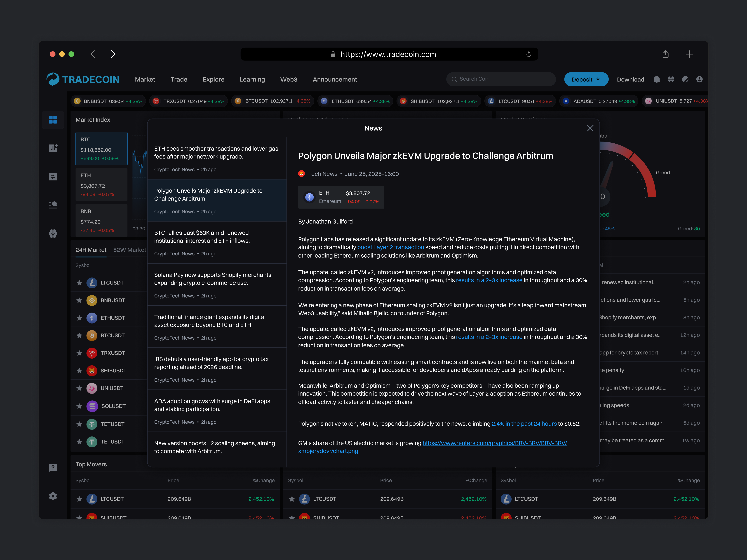The width and height of the screenshot is (747, 560).
Task: Select the Solana Pay Shopify news item
Action: coord(217,285)
